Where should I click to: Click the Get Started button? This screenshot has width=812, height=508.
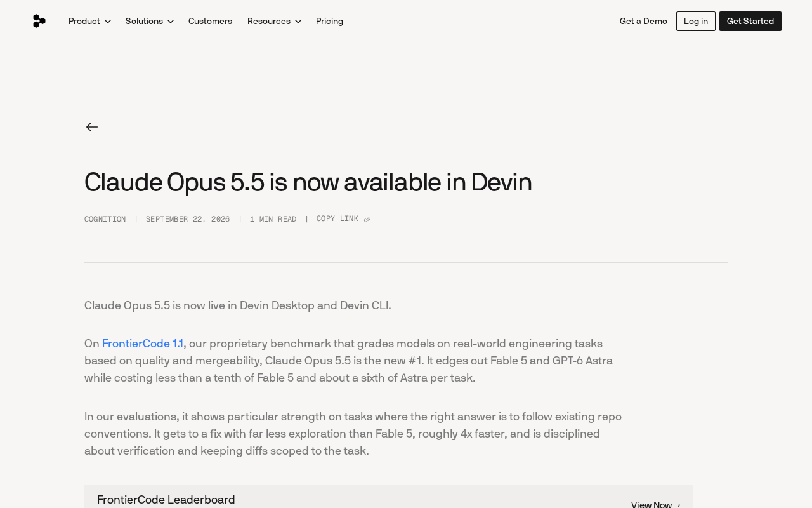point(750,21)
